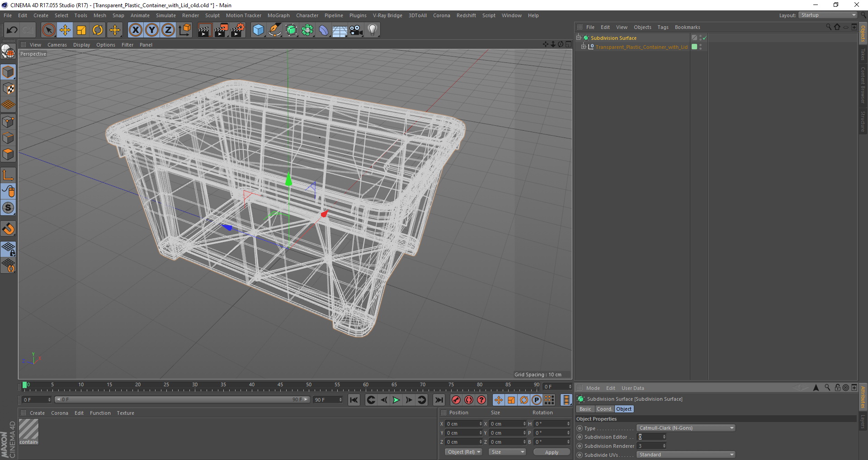868x460 pixels.
Task: Toggle Transparent_Plastic_Container visibility dots
Action: 700,47
